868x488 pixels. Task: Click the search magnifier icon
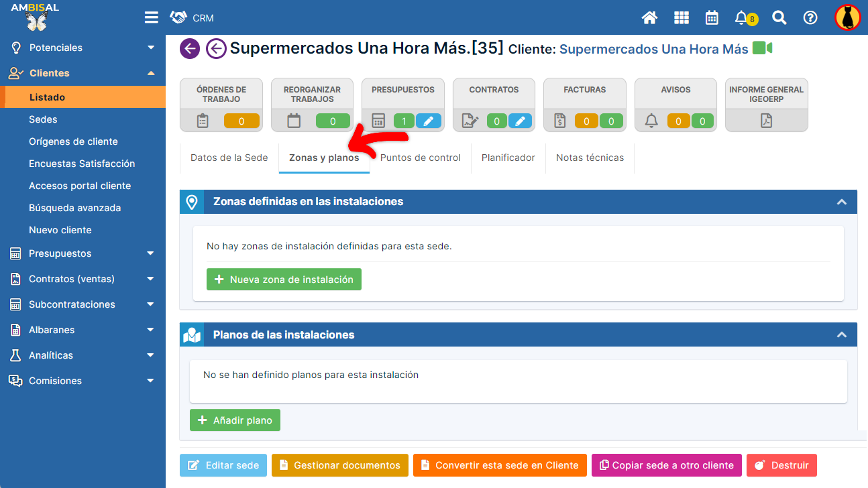779,18
